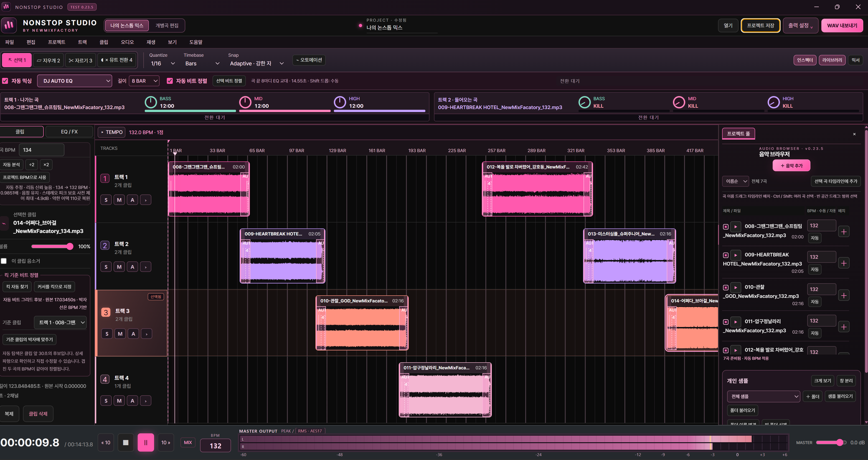Activate the 지우개 2 eraser tool

coord(48,60)
